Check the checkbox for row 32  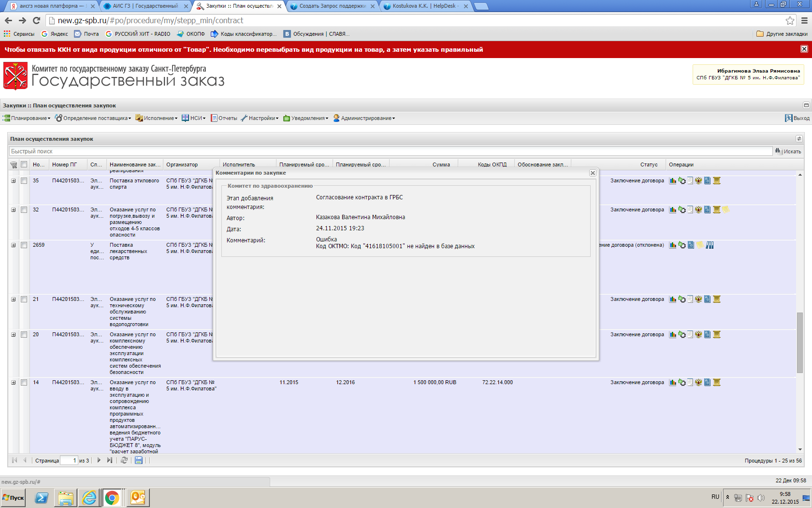pos(24,210)
